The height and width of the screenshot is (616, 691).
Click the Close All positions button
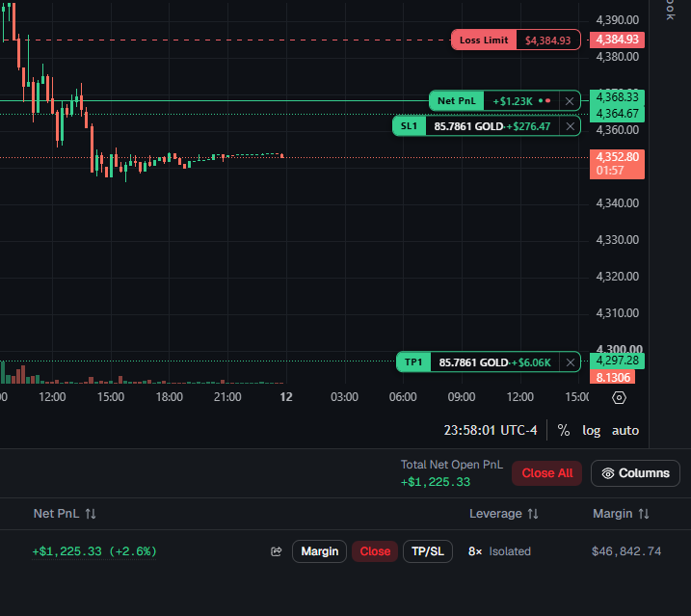click(546, 473)
